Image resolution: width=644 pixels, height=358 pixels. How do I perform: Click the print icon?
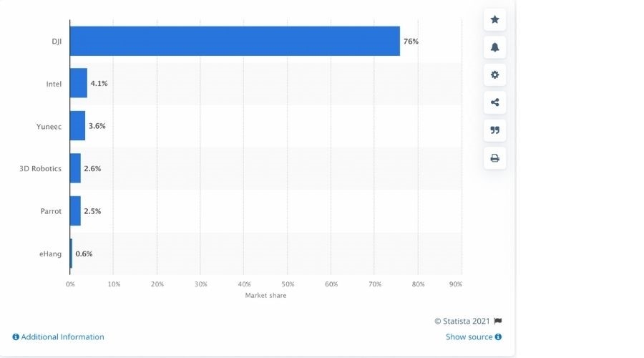point(494,158)
